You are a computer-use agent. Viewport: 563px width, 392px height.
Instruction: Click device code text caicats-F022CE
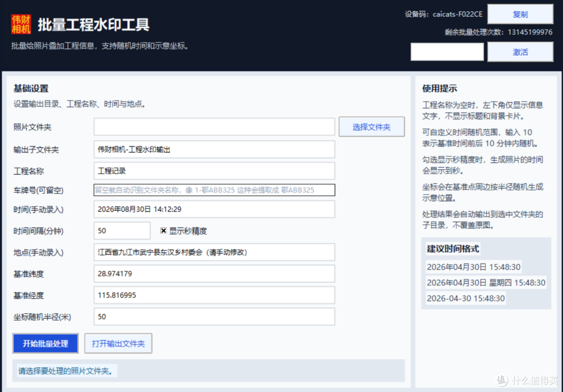point(458,15)
